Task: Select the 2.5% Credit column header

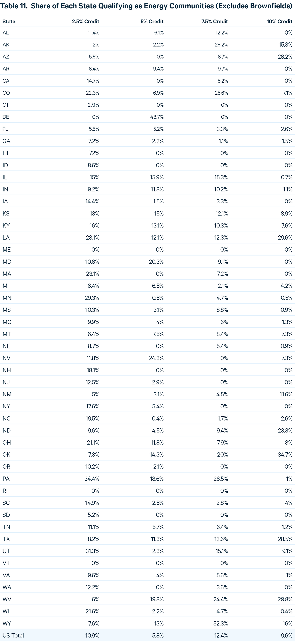Action: pos(86,22)
